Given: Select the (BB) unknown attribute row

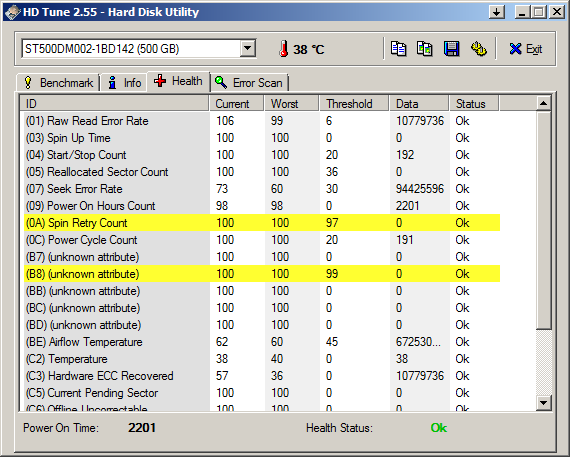Looking at the screenshot, I should click(x=262, y=290).
